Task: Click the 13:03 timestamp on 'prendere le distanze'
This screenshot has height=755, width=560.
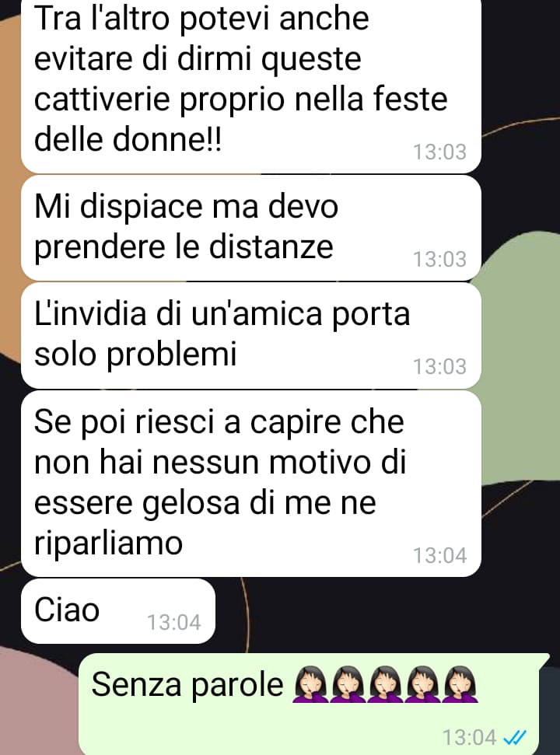Action: click(x=440, y=259)
